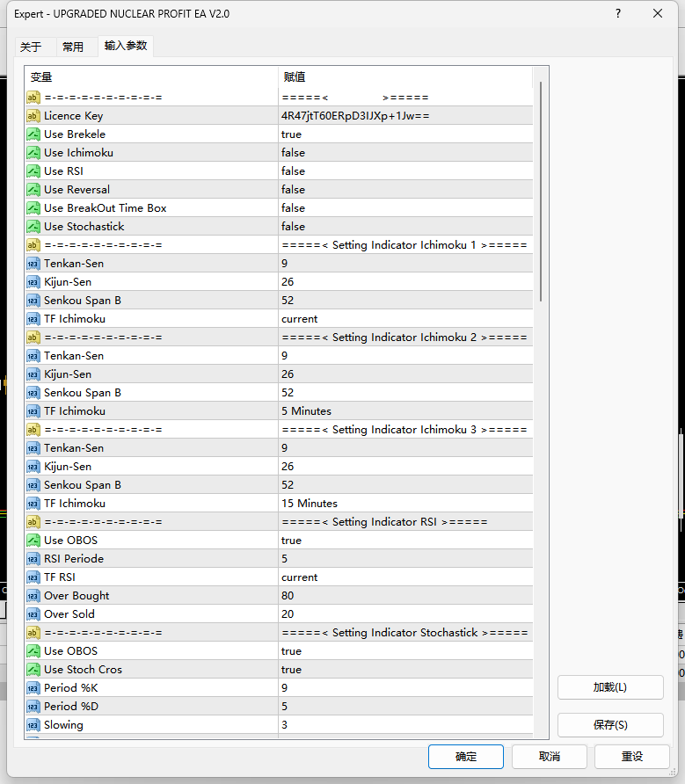The height and width of the screenshot is (784, 685).
Task: Click the vertical scrollbar thumb of parameter list
Action: [x=541, y=192]
